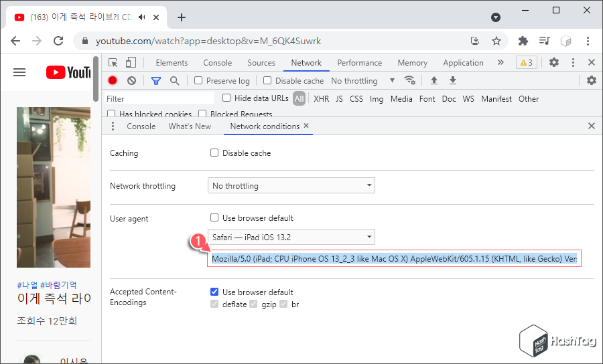This screenshot has height=364, width=603.
Task: Filter requests by Media
Action: 401,98
